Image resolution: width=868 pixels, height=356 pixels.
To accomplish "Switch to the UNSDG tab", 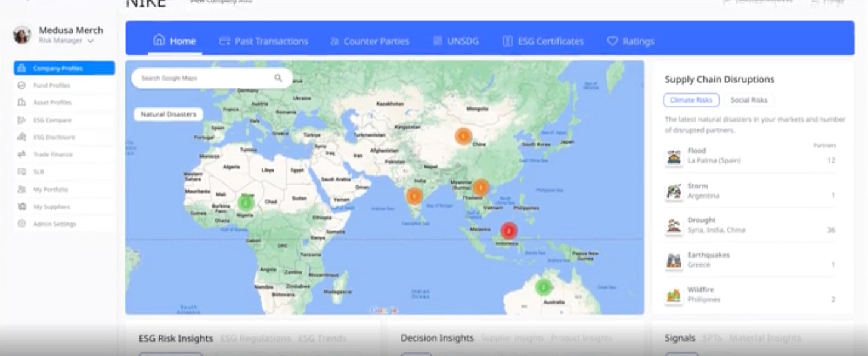I will coord(455,41).
